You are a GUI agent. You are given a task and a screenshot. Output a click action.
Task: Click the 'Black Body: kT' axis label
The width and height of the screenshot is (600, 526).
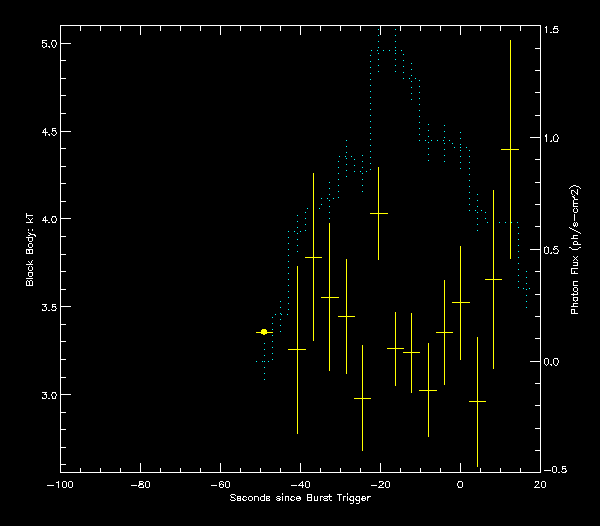click(30, 256)
